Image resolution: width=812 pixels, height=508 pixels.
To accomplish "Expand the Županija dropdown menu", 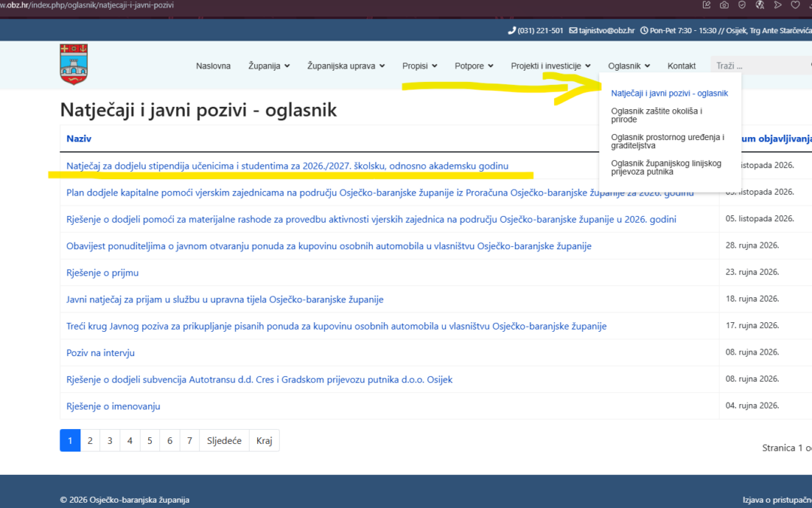I will 268,65.
